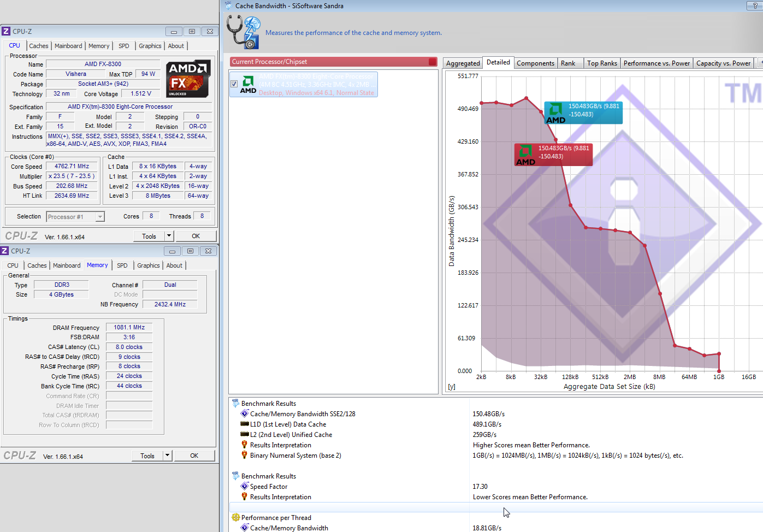Select Components tab in Sandra chart

coord(535,63)
